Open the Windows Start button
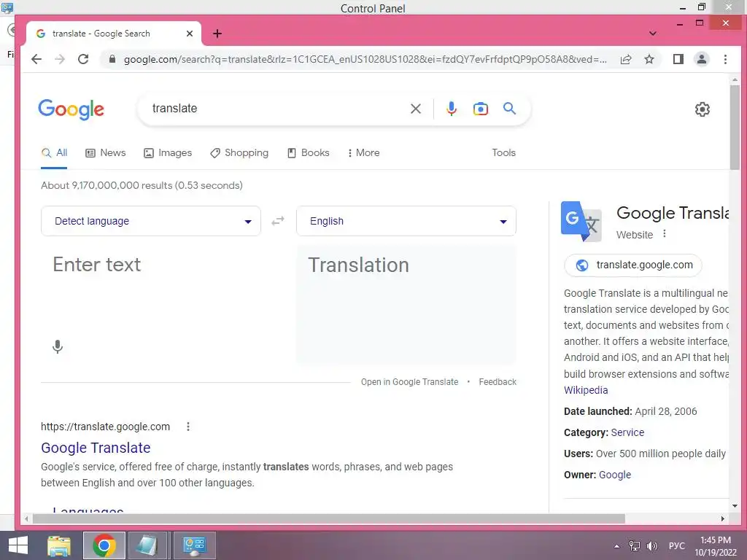Screen dimensions: 747x560 tap(18, 545)
